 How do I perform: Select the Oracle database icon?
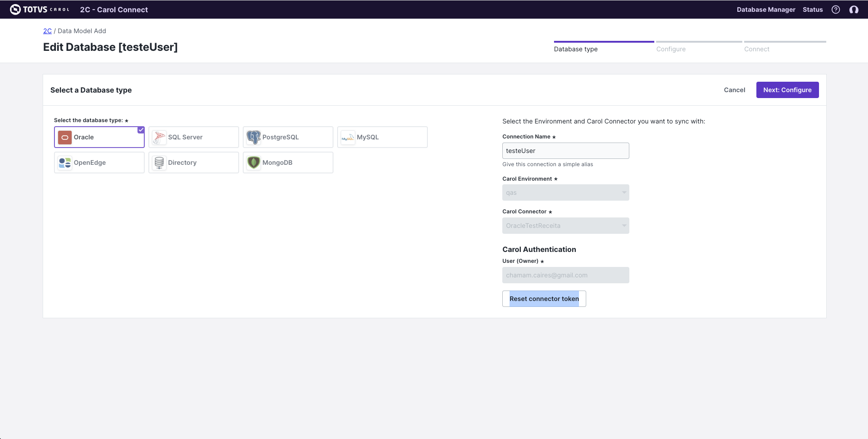pos(64,137)
